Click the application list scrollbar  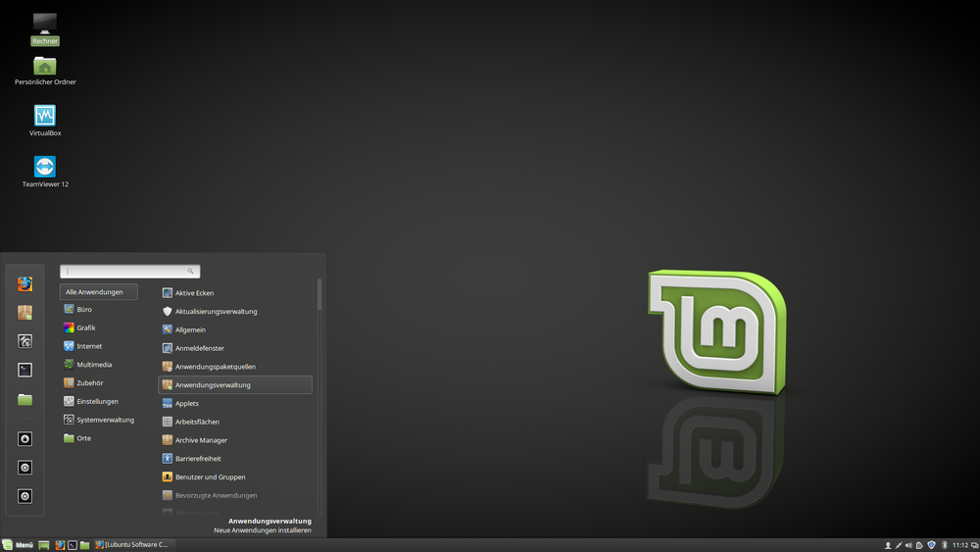(x=318, y=295)
